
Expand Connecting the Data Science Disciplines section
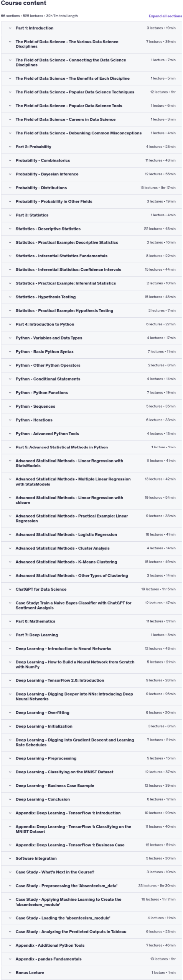(91, 63)
